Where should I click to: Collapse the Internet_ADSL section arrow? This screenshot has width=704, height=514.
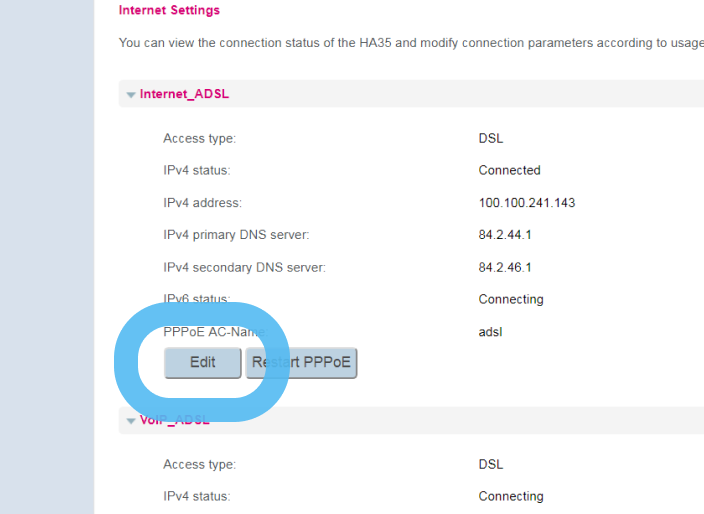(x=131, y=95)
